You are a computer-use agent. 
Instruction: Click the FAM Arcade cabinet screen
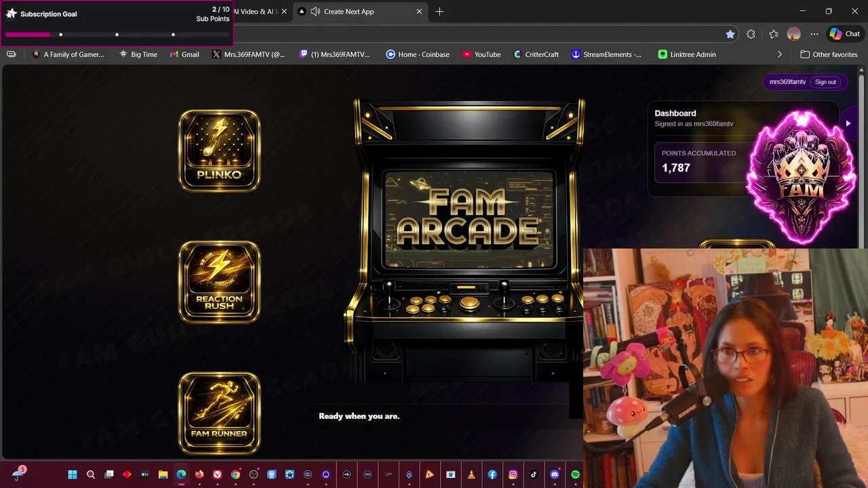click(x=469, y=219)
